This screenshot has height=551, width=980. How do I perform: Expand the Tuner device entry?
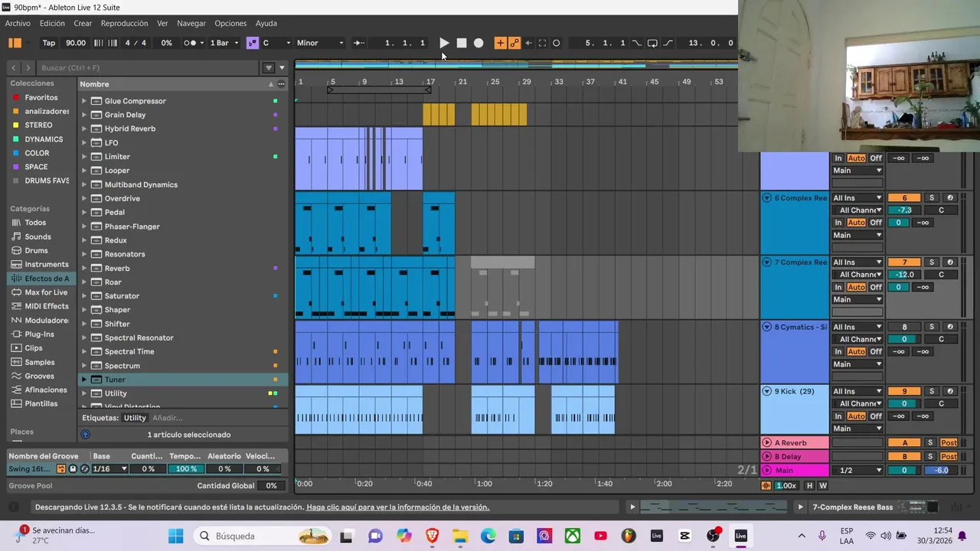point(84,380)
